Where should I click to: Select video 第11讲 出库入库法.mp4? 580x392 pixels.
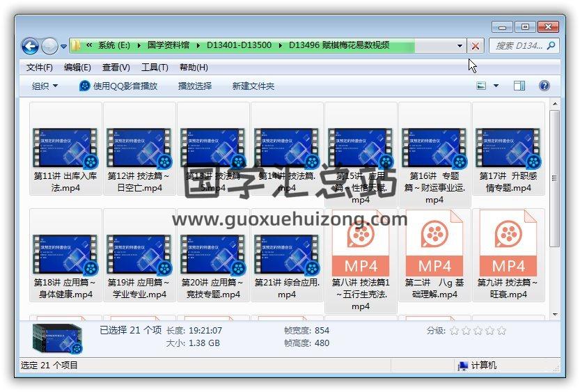(x=65, y=148)
